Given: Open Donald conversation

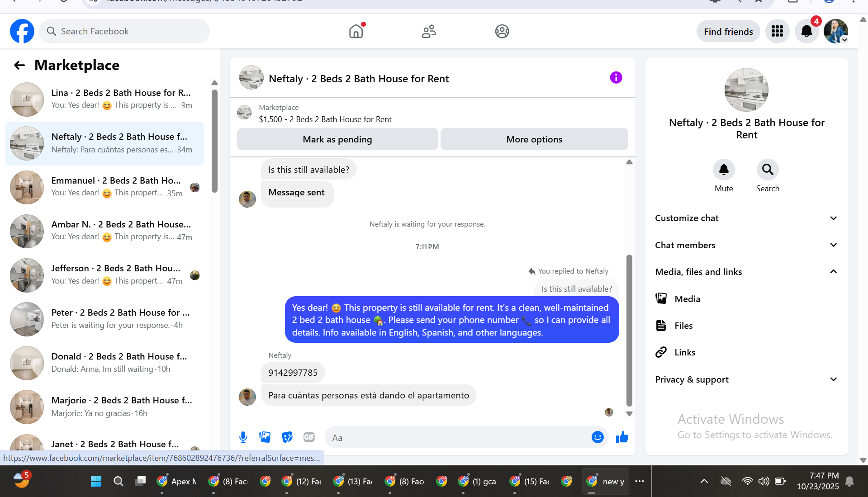Looking at the screenshot, I should (104, 363).
